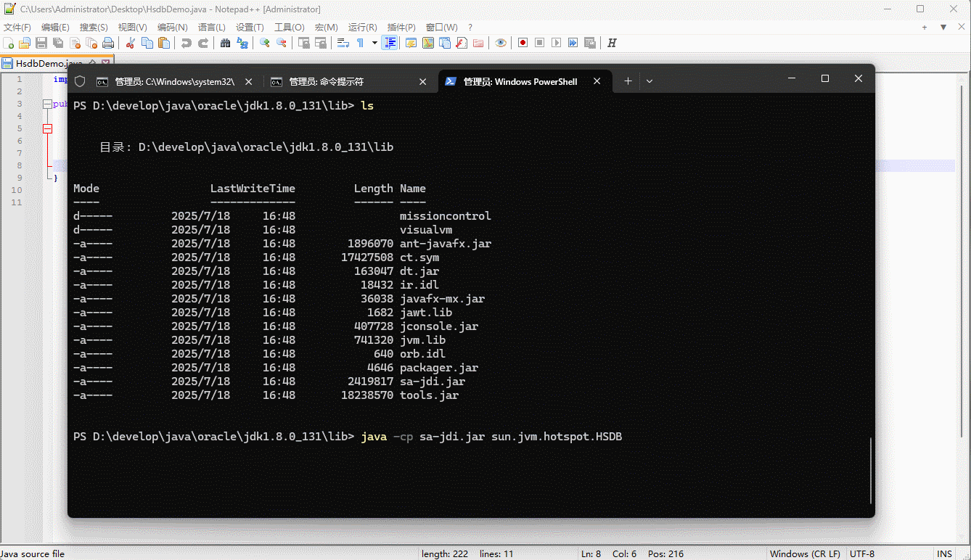Open the 设置(T) menu

click(x=250, y=27)
